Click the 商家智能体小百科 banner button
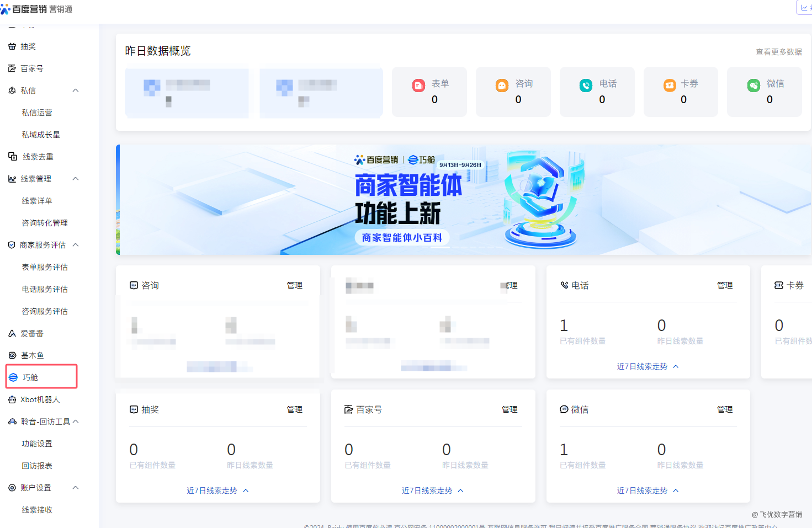This screenshot has width=812, height=528. click(x=402, y=238)
